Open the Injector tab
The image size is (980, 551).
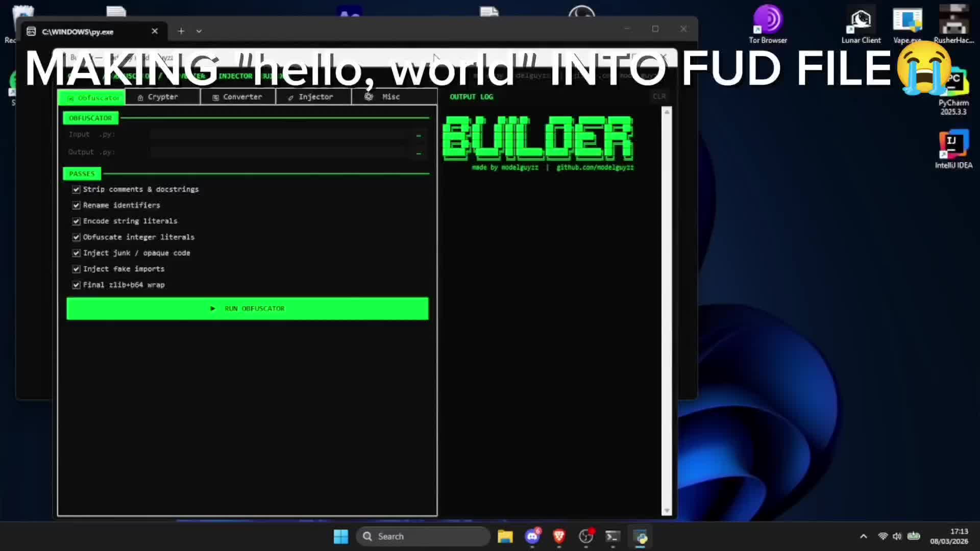pyautogui.click(x=313, y=97)
